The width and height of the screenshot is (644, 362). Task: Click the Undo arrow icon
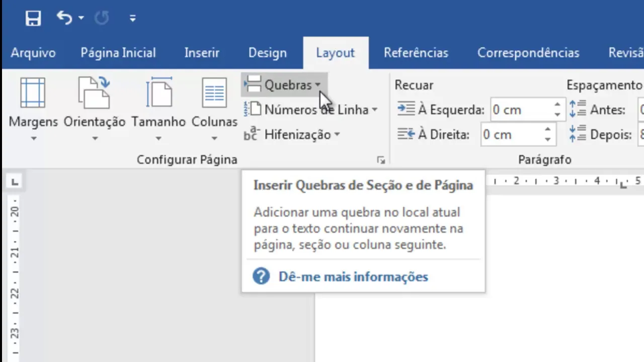[64, 18]
